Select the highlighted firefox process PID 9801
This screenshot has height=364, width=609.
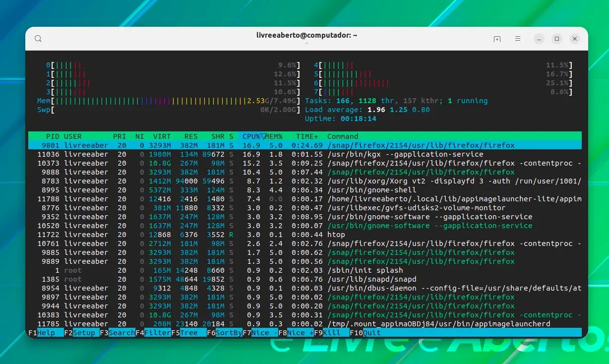click(305, 145)
